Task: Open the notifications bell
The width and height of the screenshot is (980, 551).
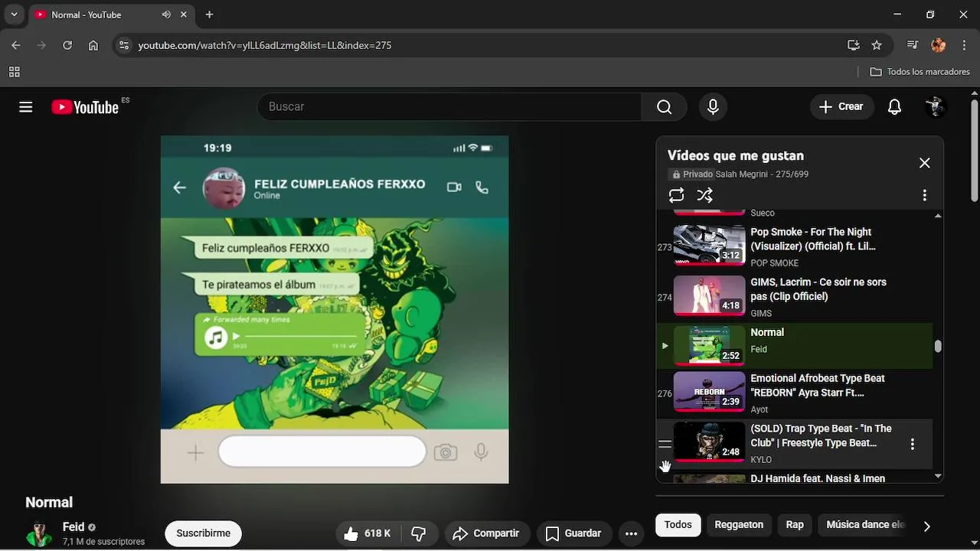Action: (894, 107)
